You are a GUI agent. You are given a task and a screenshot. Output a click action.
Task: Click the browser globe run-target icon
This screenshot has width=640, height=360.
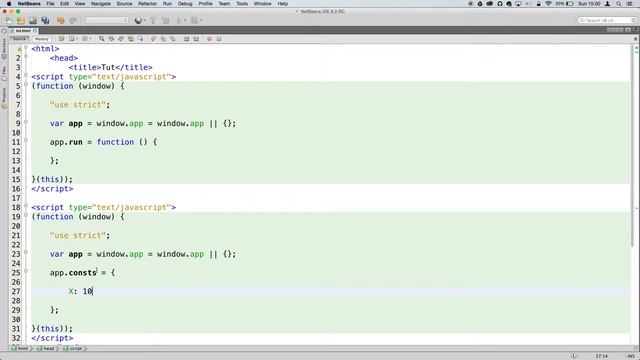coord(139,20)
